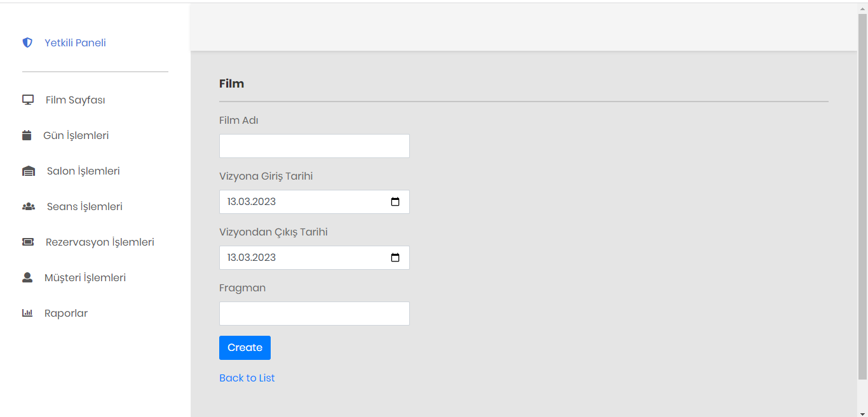The height and width of the screenshot is (417, 868).
Task: Open the Vizyona Giriş Tarihi date picker
Action: (395, 201)
